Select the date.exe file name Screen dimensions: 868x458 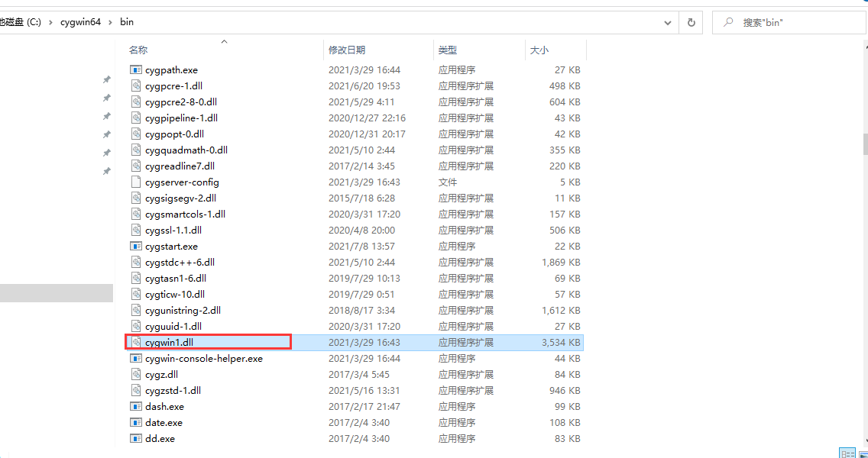(x=164, y=423)
